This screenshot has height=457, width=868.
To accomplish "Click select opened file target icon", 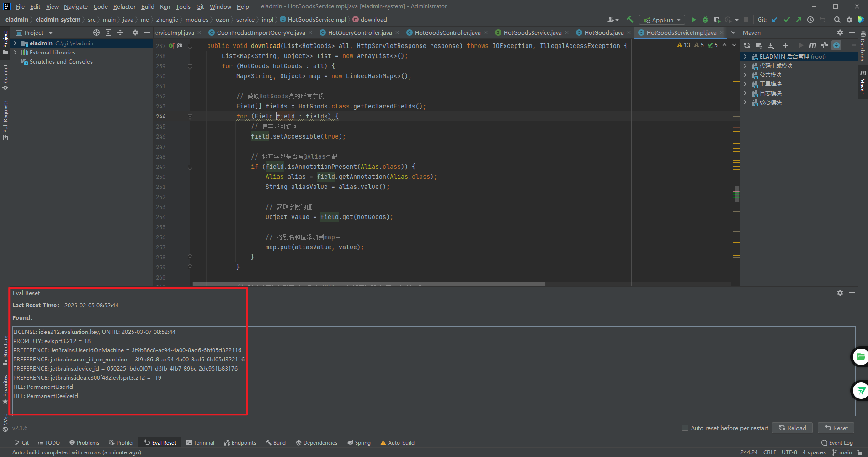I will 96,32.
